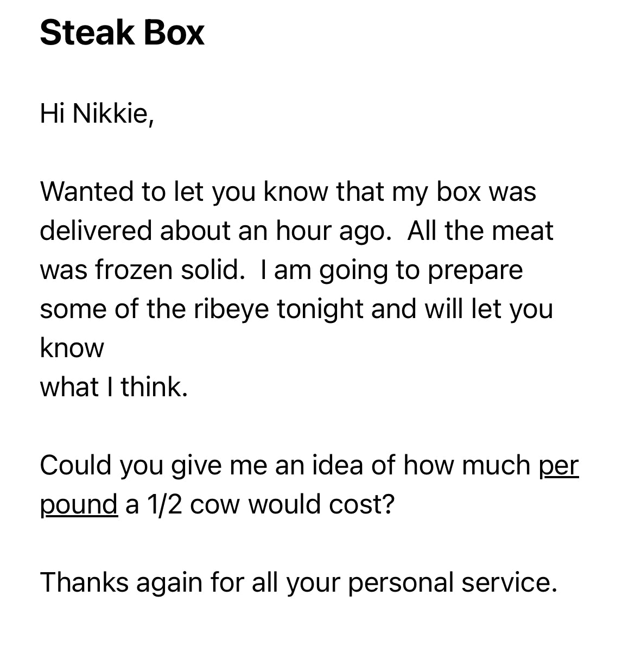Click the line "what I think."
Image resolution: width=635 pixels, height=672 pixels.
[114, 387]
